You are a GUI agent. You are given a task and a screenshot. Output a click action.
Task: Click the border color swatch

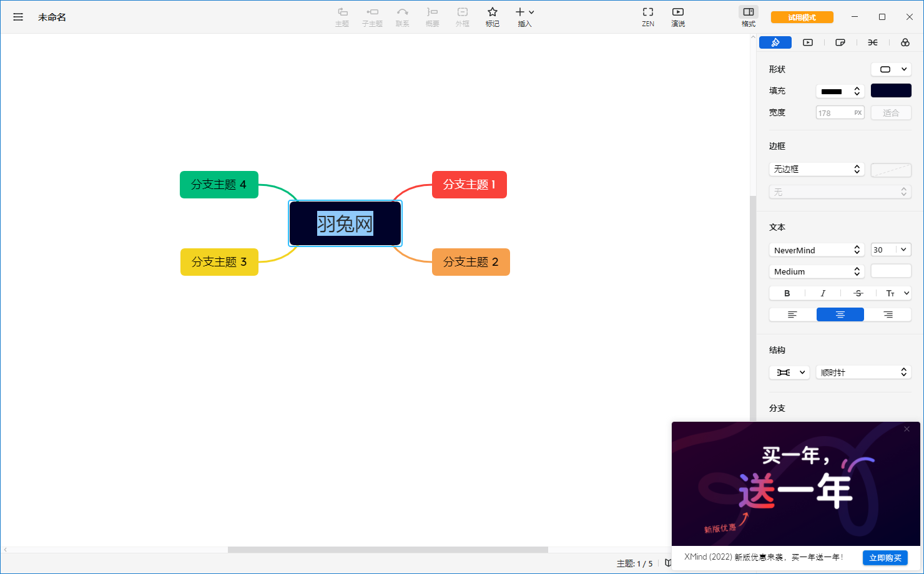coord(891,170)
